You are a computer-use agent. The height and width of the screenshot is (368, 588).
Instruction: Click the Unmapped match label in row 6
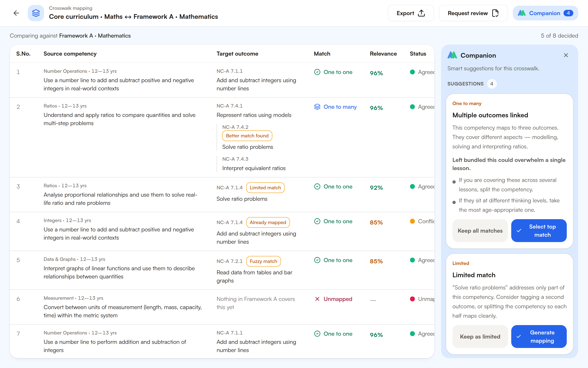[x=338, y=299]
